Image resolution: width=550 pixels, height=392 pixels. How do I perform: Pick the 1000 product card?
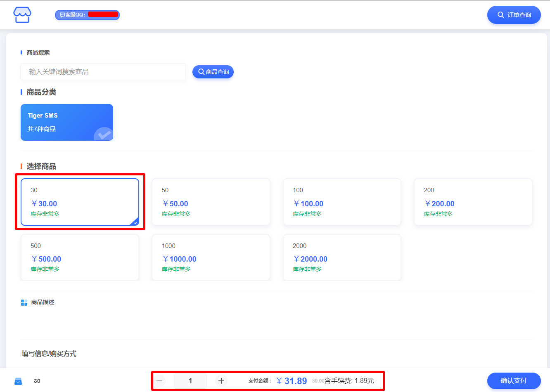[211, 257]
